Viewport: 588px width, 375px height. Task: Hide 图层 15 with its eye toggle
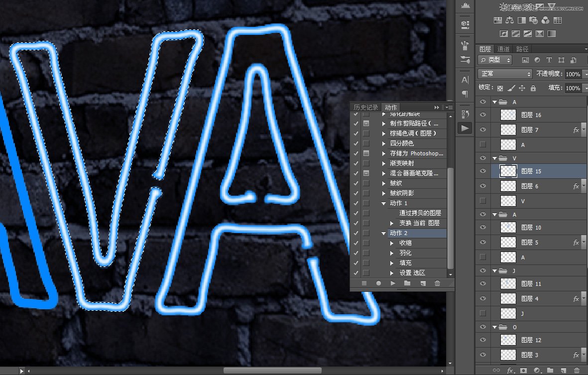pyautogui.click(x=482, y=171)
